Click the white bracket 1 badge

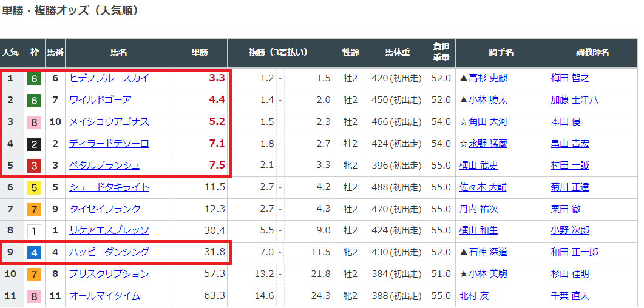click(x=35, y=230)
